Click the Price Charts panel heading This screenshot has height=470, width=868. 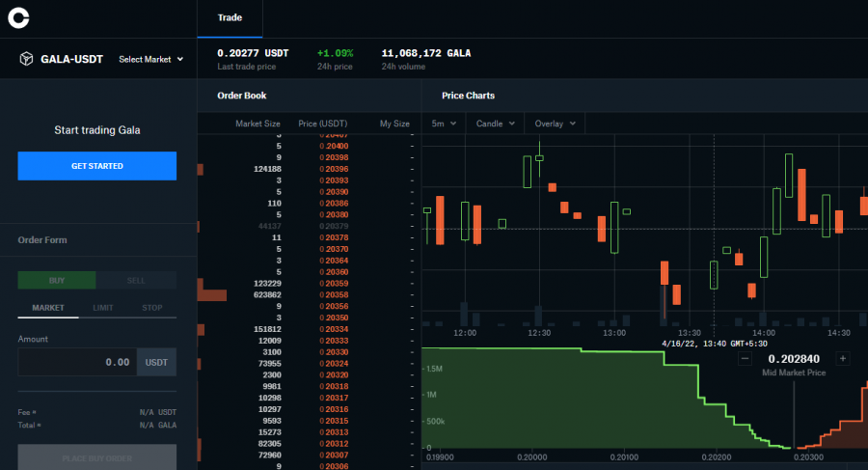pyautogui.click(x=468, y=96)
